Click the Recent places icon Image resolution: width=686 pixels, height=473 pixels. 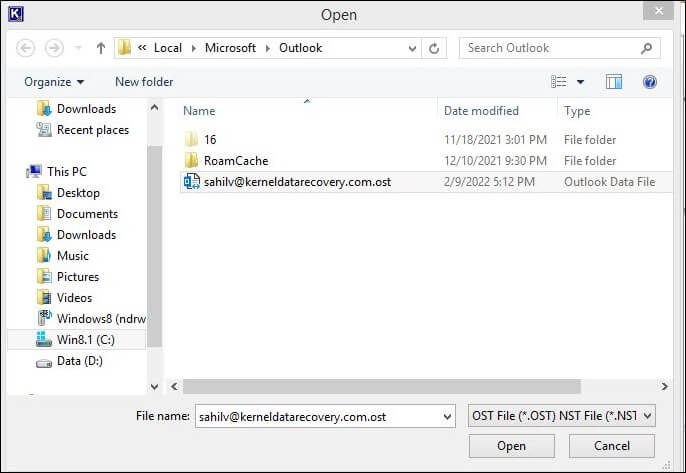click(44, 130)
